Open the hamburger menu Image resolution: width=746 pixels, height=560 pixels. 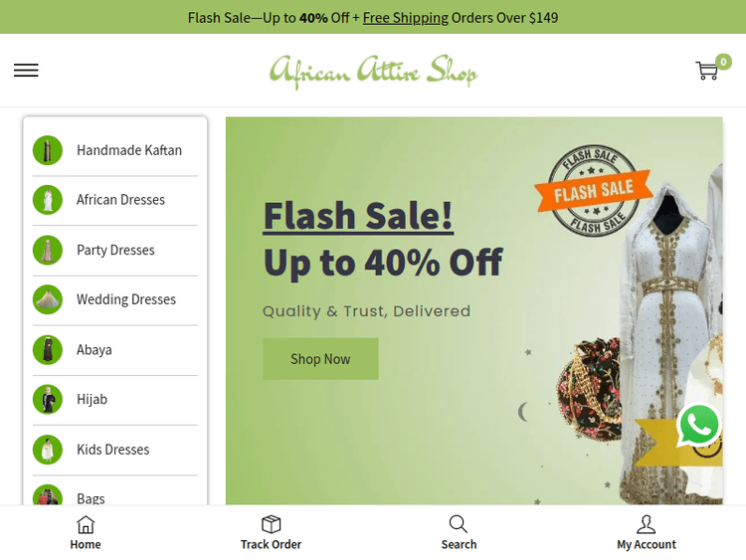(x=26, y=71)
